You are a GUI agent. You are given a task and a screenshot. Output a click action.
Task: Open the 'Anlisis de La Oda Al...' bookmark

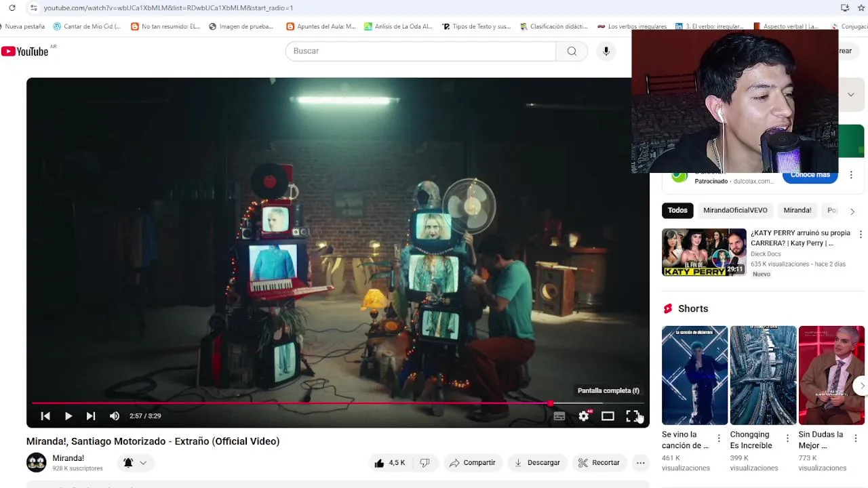(398, 26)
